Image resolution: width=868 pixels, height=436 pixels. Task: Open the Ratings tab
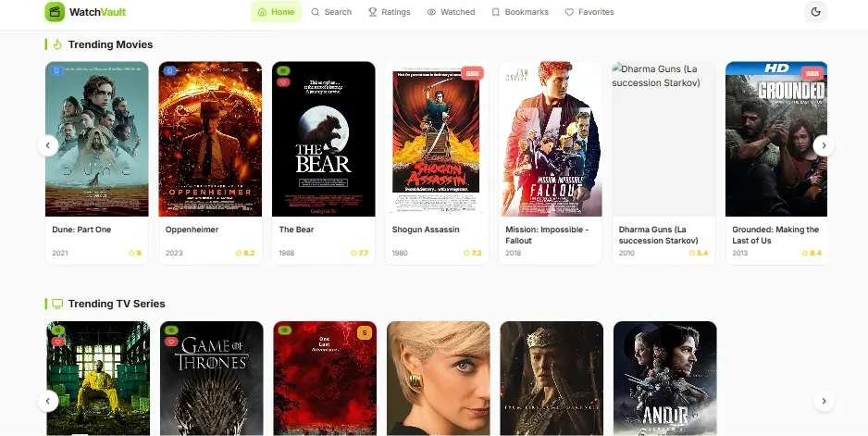pyautogui.click(x=390, y=12)
